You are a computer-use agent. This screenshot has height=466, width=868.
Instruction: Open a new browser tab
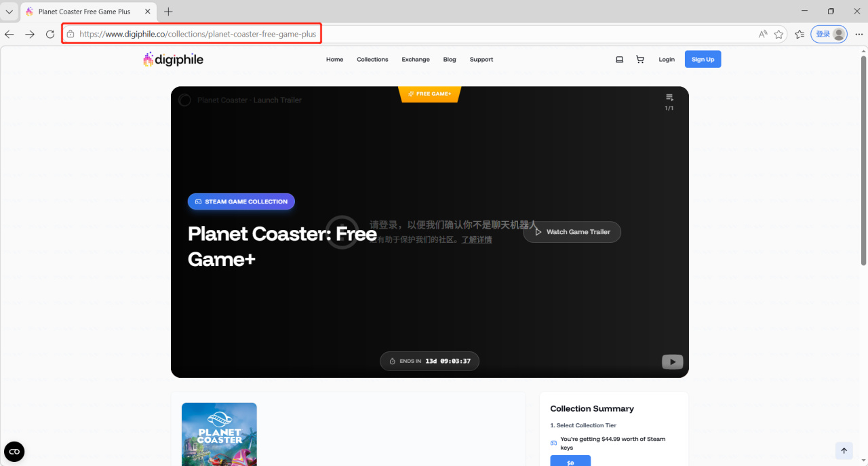coord(168,12)
